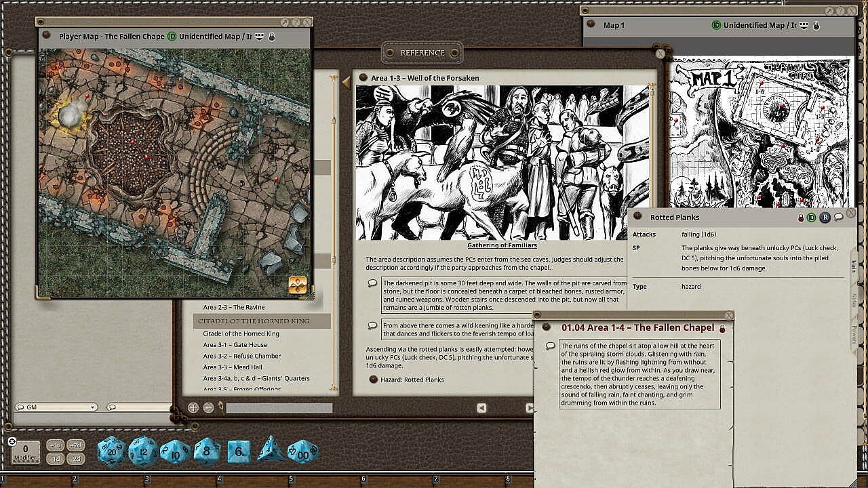Roll the d6 die

point(239,451)
